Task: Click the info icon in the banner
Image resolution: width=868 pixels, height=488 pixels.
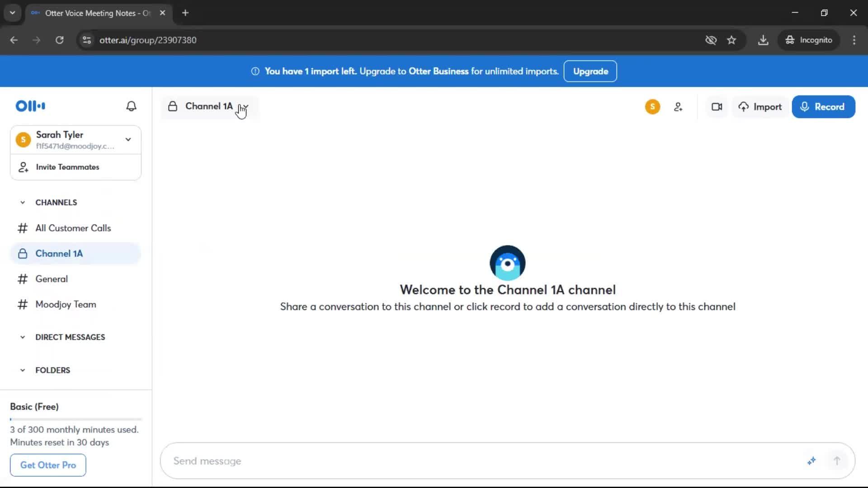Action: click(255, 71)
